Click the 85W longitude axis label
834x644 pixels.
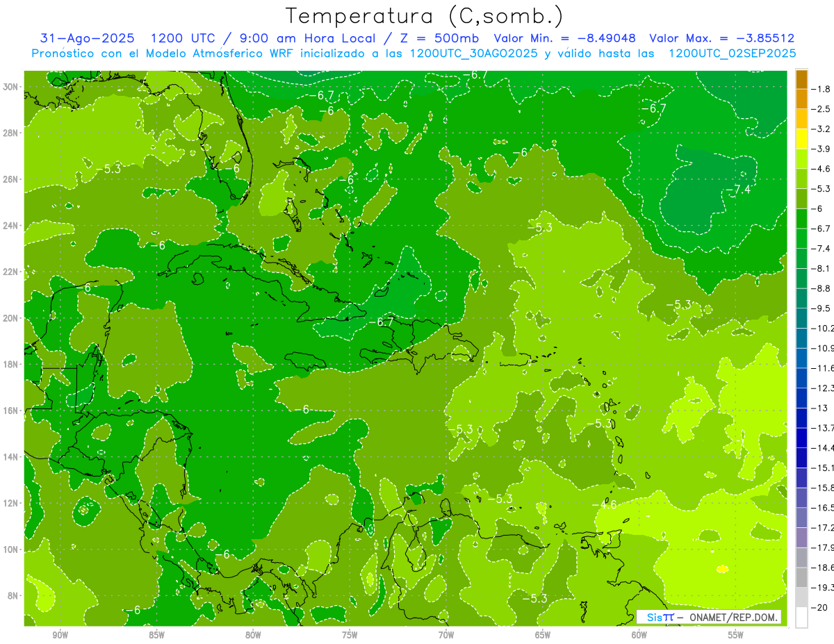pyautogui.click(x=157, y=635)
